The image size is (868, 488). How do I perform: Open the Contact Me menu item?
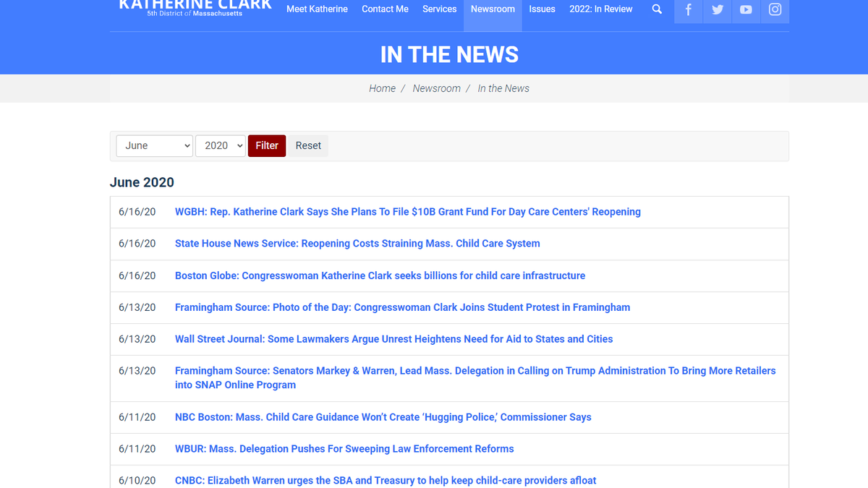click(385, 9)
